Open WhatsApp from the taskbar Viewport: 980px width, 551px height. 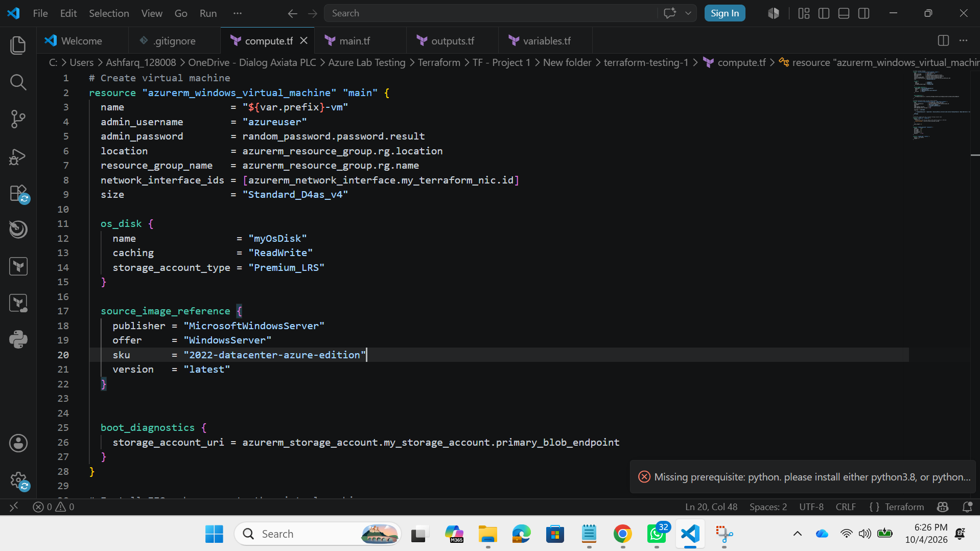coord(657,534)
